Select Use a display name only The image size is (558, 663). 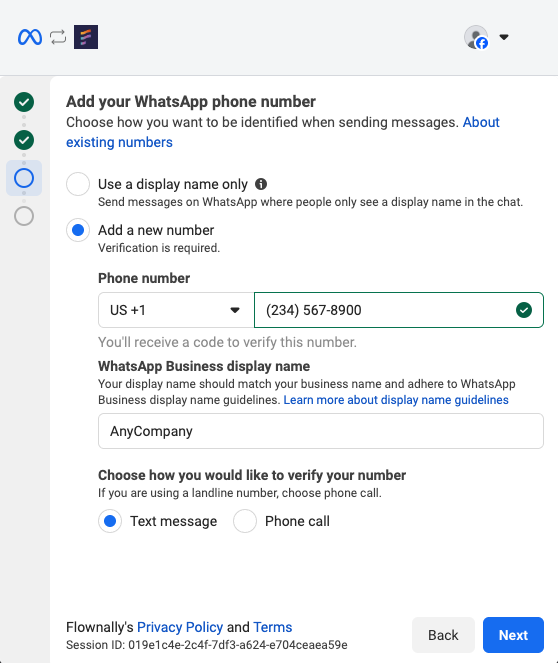point(78,184)
